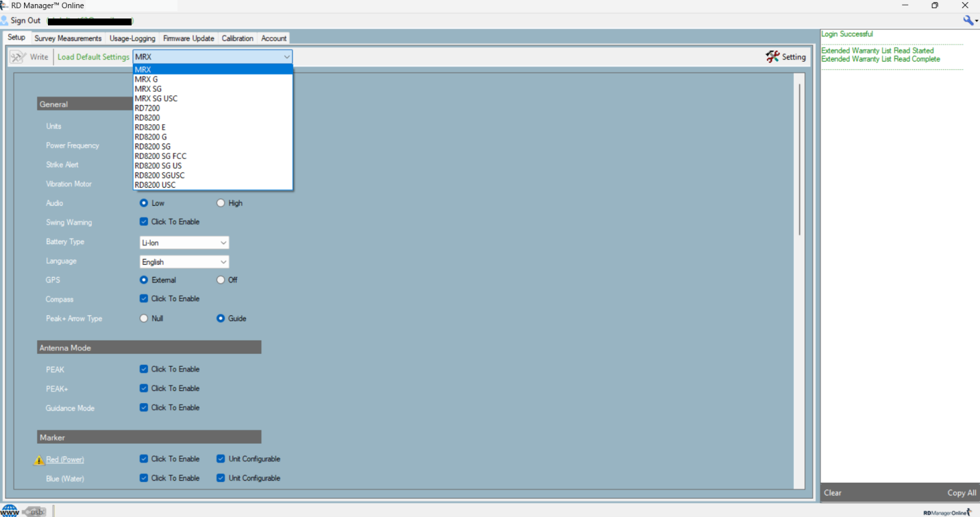Open the Battery Type dropdown
Screen dimensions: 980x517
(x=184, y=243)
